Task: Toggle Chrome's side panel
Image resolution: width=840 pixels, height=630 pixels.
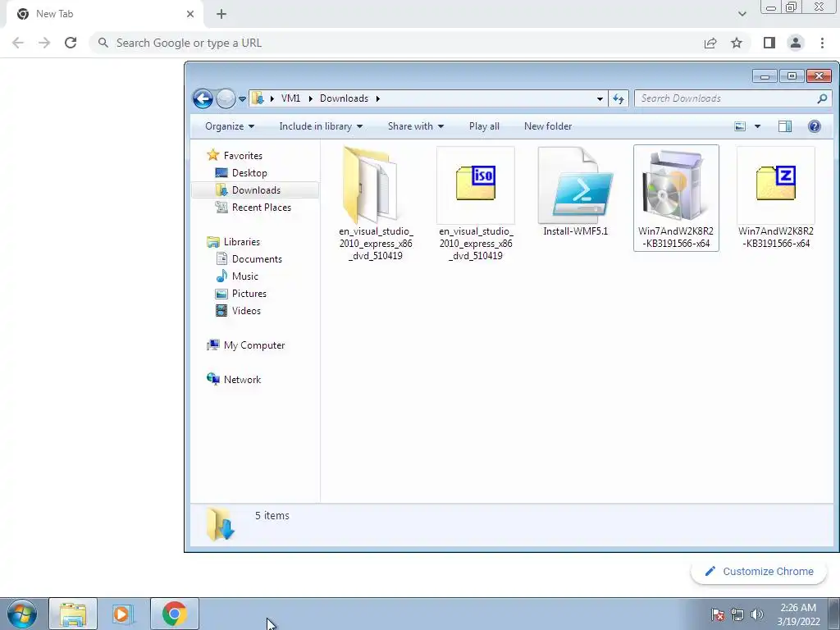Action: (769, 43)
